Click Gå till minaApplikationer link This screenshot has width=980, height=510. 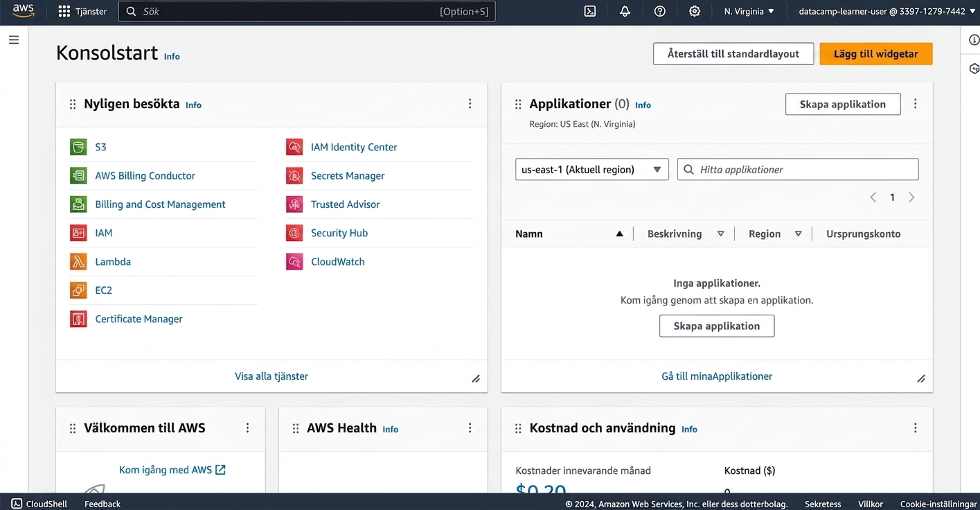(x=717, y=376)
